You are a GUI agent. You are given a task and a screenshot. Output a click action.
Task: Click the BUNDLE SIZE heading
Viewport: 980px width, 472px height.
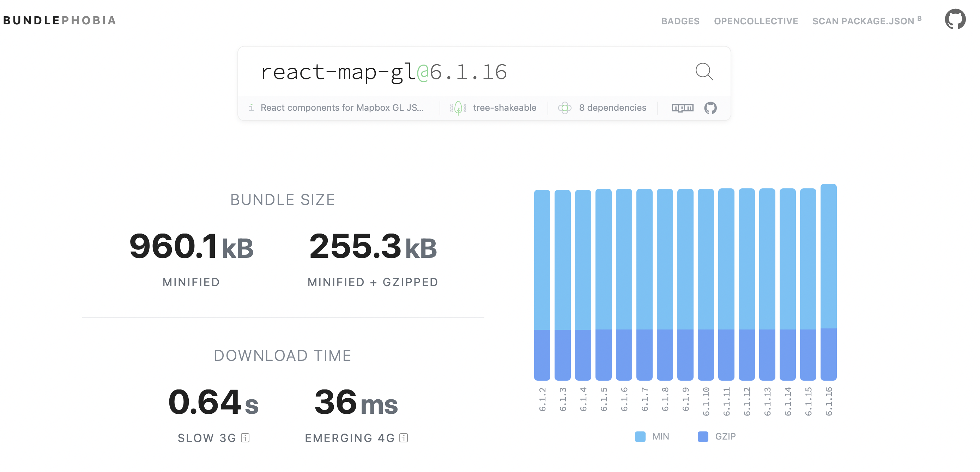tap(283, 200)
